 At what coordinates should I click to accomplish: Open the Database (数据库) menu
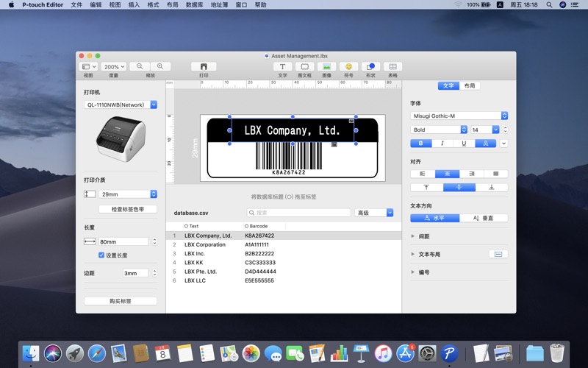coord(194,5)
